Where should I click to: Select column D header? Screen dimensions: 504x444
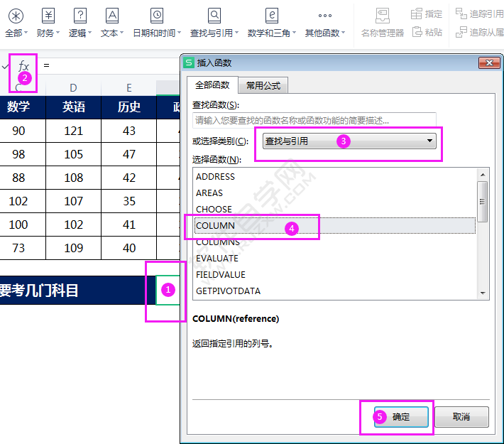point(73,87)
